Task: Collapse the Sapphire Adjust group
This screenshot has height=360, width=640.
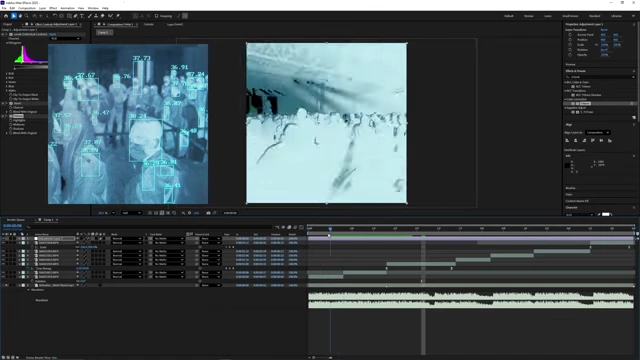Action: (x=565, y=108)
